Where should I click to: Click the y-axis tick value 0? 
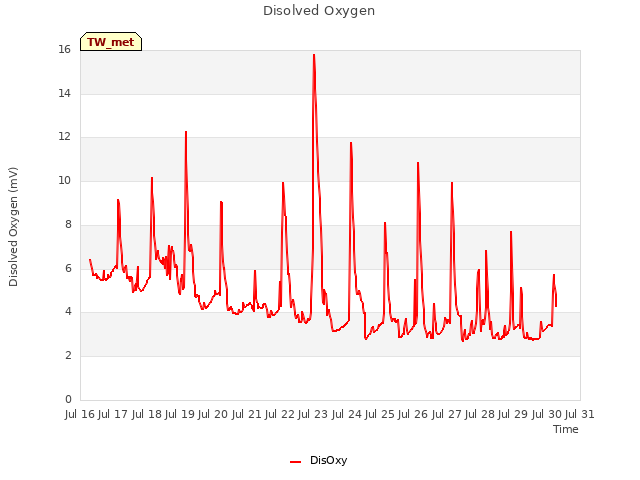(x=68, y=399)
